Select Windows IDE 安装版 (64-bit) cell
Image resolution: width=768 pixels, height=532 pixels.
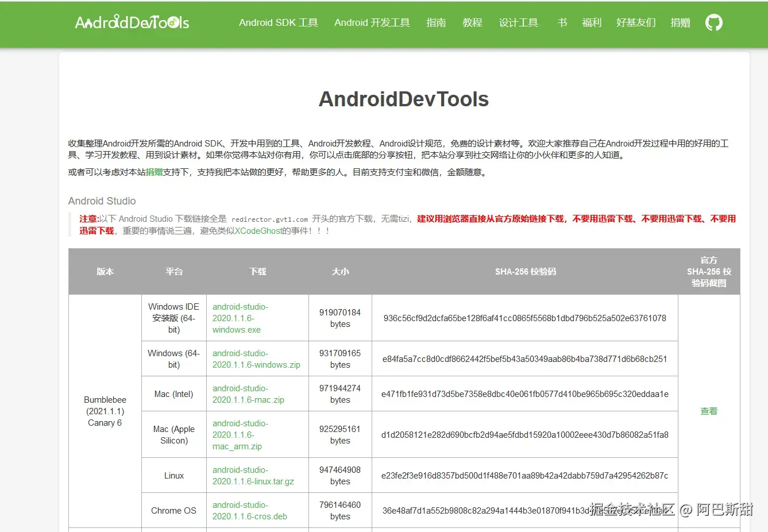pos(174,318)
